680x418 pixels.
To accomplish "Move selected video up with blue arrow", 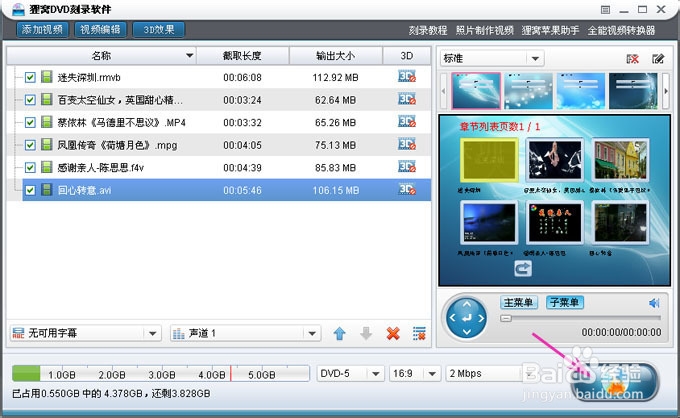I will coord(340,333).
